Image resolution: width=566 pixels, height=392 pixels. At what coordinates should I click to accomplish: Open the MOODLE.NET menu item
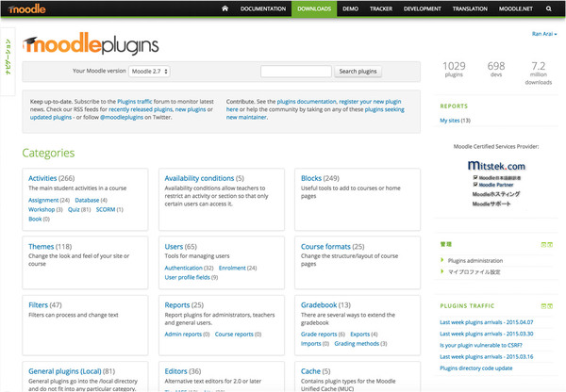pos(516,8)
